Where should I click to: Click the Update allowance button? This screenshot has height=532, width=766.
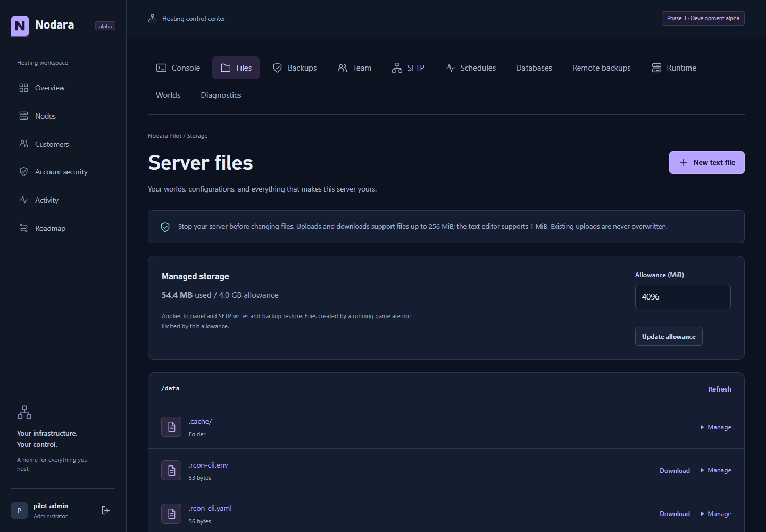[669, 336]
